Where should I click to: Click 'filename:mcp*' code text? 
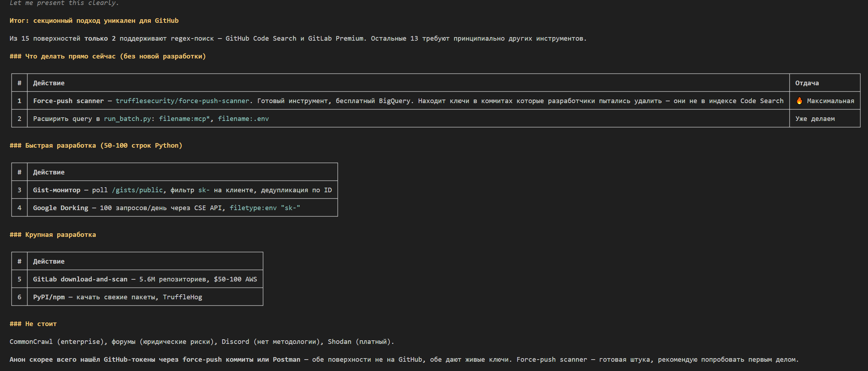click(184, 119)
